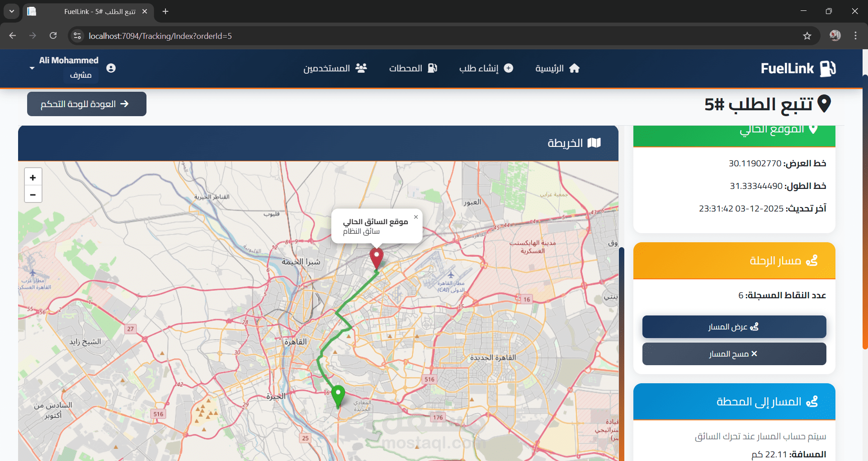Click the تتبع الطلب #5 heading

(759, 104)
